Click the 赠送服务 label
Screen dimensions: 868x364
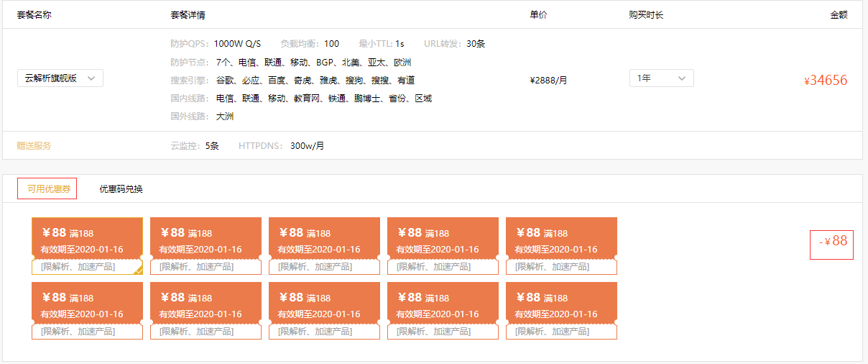(x=34, y=145)
